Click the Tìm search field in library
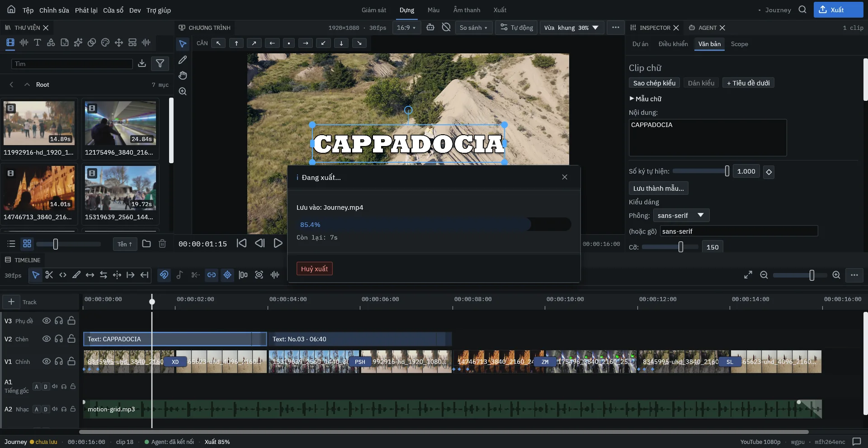The image size is (868, 448). (72, 64)
